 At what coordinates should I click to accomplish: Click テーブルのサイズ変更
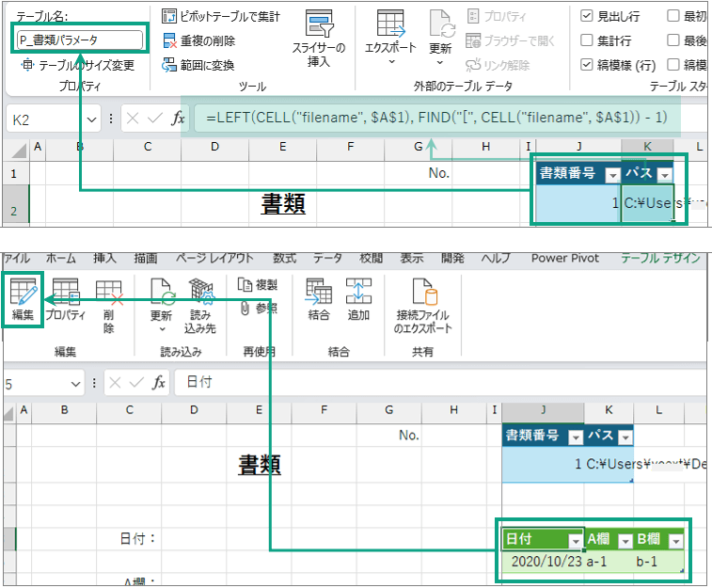pos(78,65)
